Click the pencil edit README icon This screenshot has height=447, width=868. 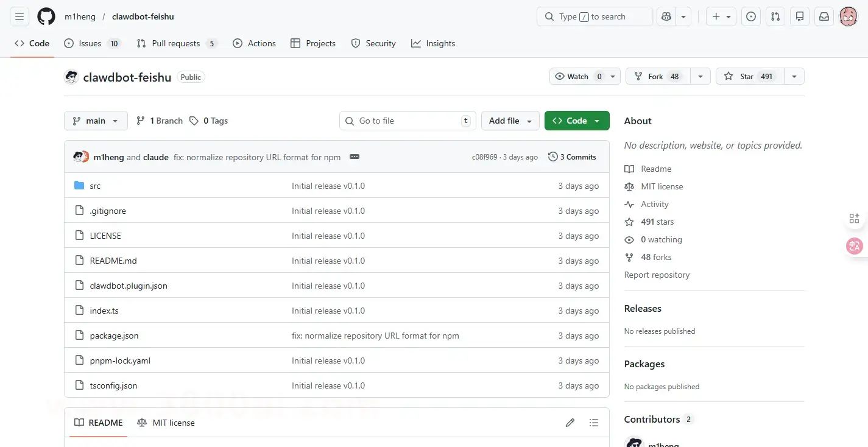570,423
